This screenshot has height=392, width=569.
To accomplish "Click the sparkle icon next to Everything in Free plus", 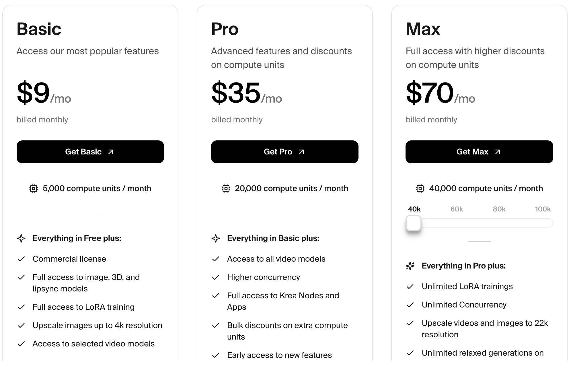I will coord(21,238).
